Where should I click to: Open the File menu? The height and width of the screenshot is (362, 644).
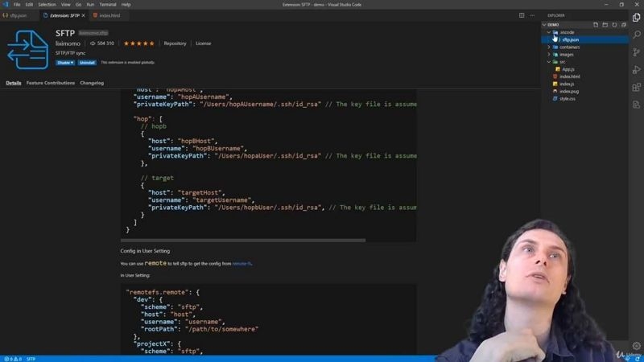pyautogui.click(x=17, y=5)
